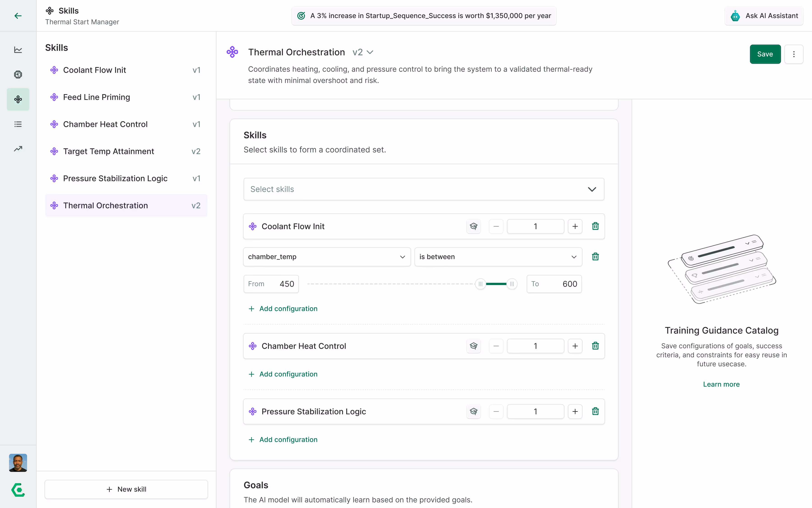Select the active Skills icon in sidebar

(18, 99)
